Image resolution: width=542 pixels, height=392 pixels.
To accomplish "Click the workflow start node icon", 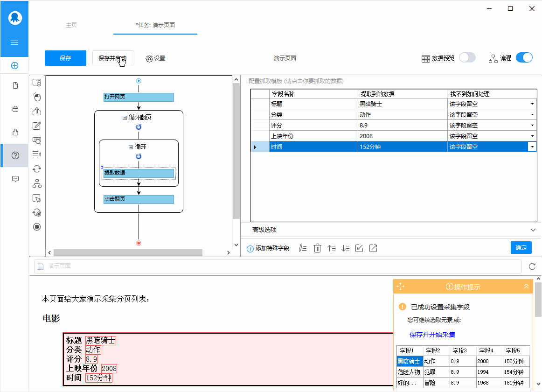I will point(139,81).
